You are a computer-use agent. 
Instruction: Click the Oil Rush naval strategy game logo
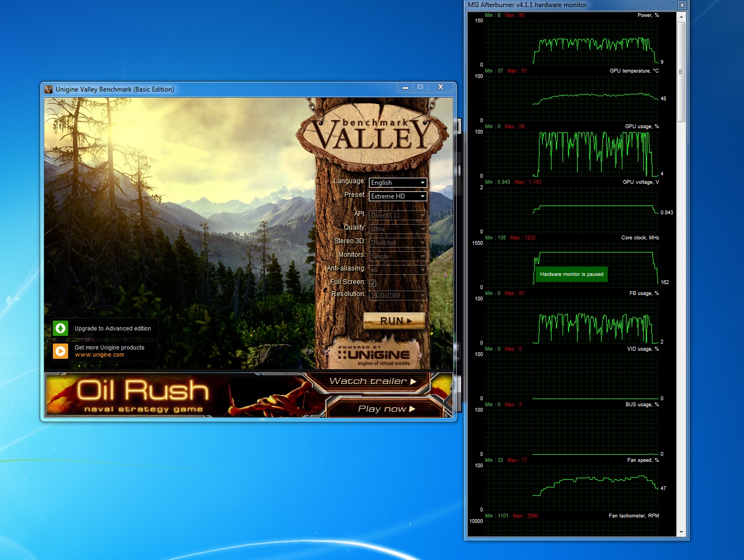(x=143, y=395)
